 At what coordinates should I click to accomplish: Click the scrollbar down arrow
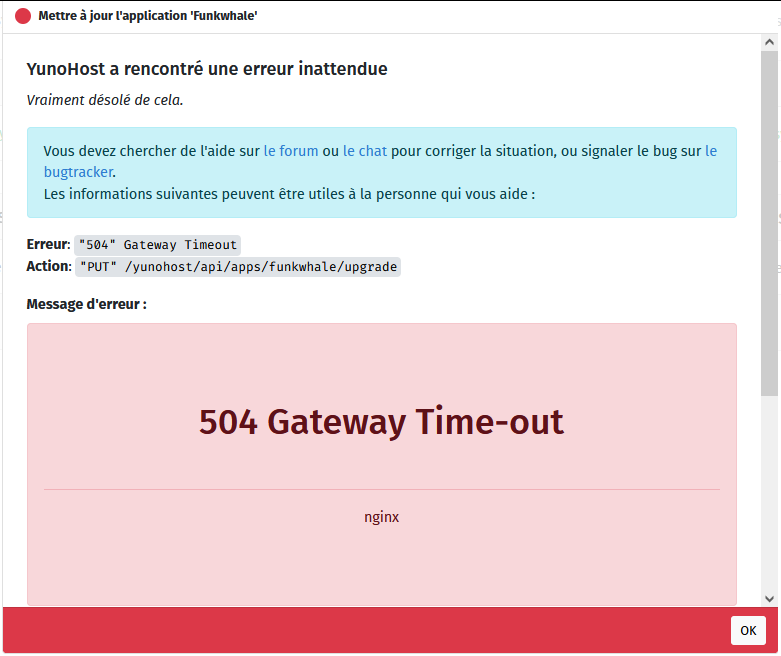point(769,598)
